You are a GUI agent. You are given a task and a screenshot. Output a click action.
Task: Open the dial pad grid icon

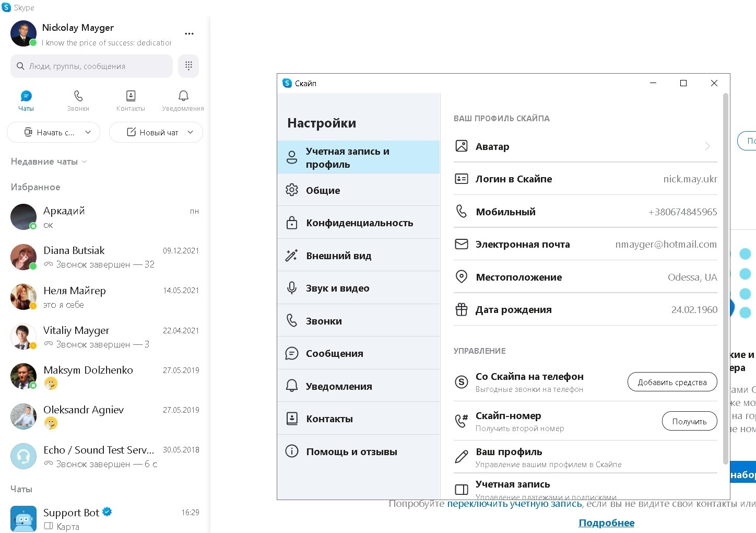click(x=188, y=66)
